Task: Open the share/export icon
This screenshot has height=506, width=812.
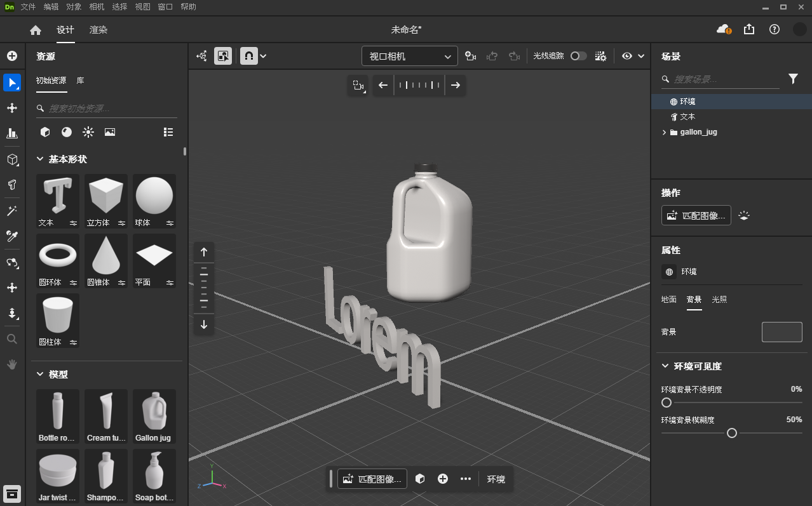Action: [749, 29]
